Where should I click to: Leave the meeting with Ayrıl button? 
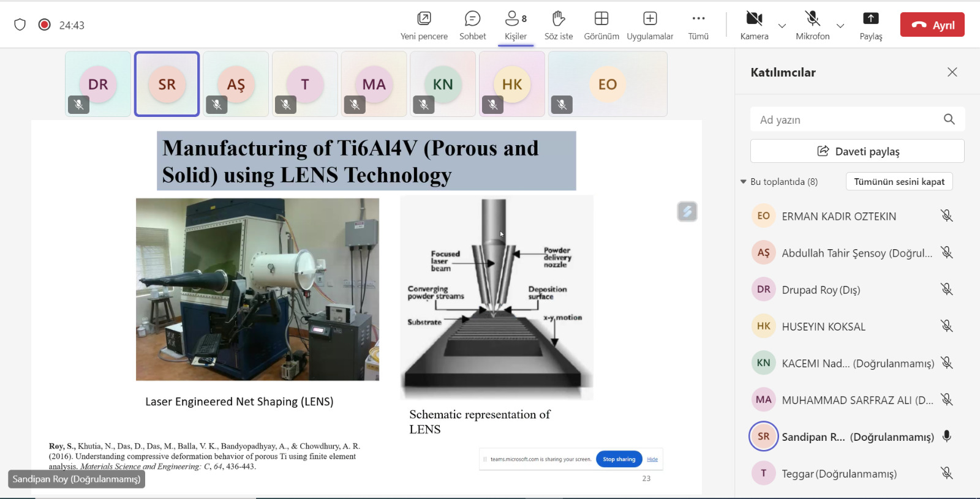tap(932, 25)
